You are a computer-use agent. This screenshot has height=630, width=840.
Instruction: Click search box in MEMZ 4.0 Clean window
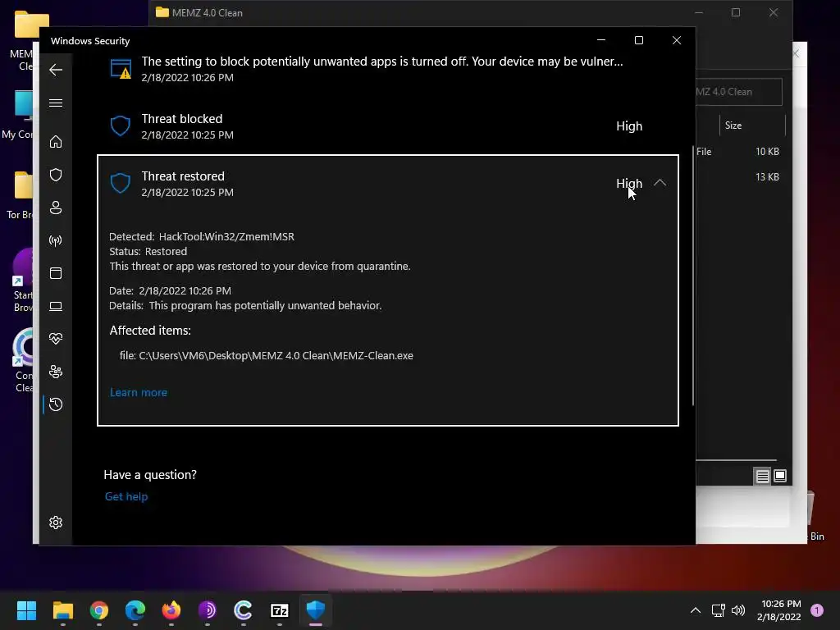[739, 92]
